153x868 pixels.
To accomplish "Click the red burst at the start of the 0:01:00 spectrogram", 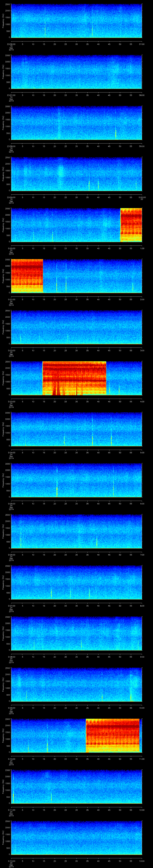I will point(27,276).
